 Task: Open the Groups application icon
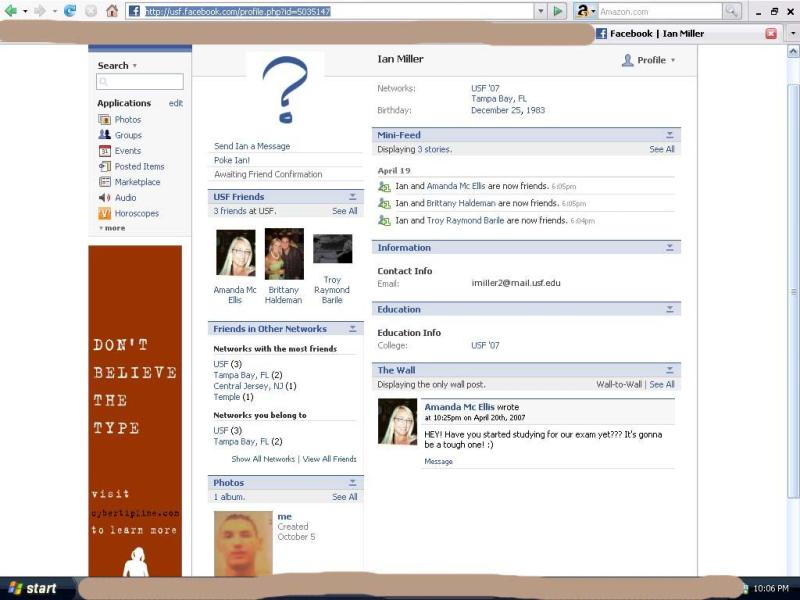tap(105, 135)
